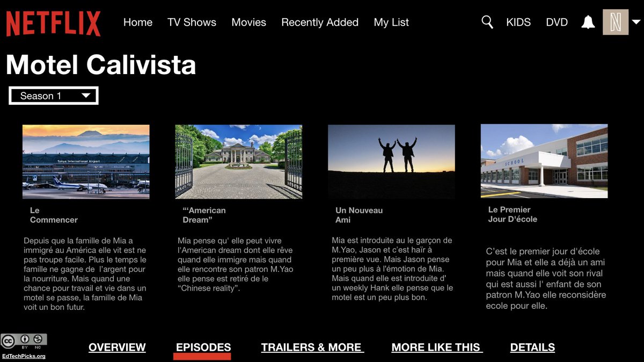
Task: Click description starting "Depuis que la famille"
Action: [x=85, y=274]
